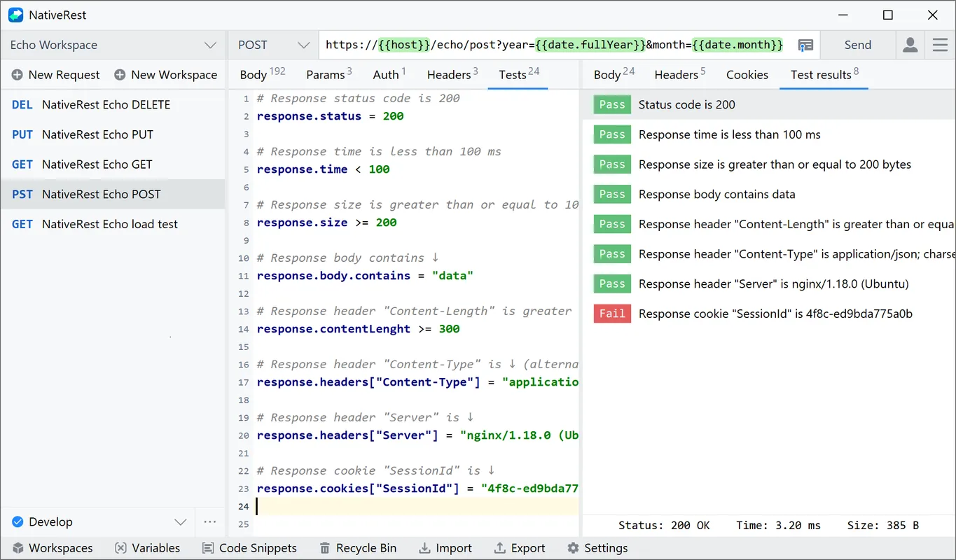956x560 pixels.
Task: Open the POST method dropdown
Action: [x=303, y=45]
